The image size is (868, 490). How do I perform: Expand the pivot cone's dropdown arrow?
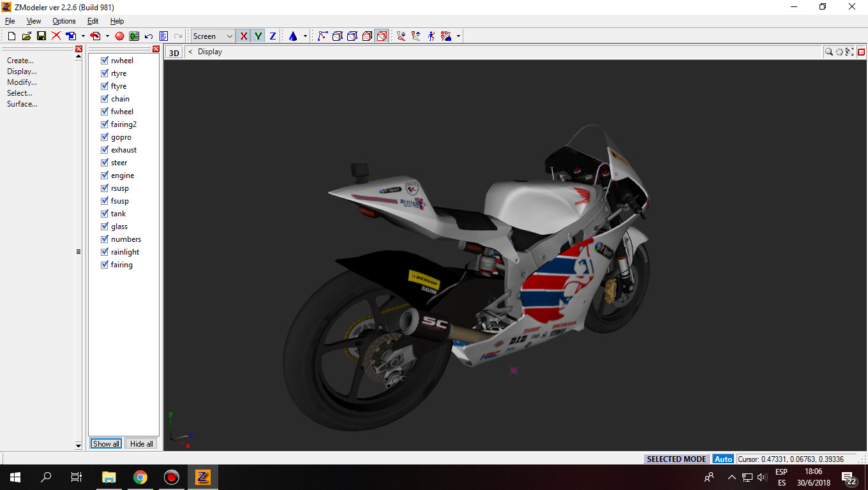pyautogui.click(x=305, y=36)
